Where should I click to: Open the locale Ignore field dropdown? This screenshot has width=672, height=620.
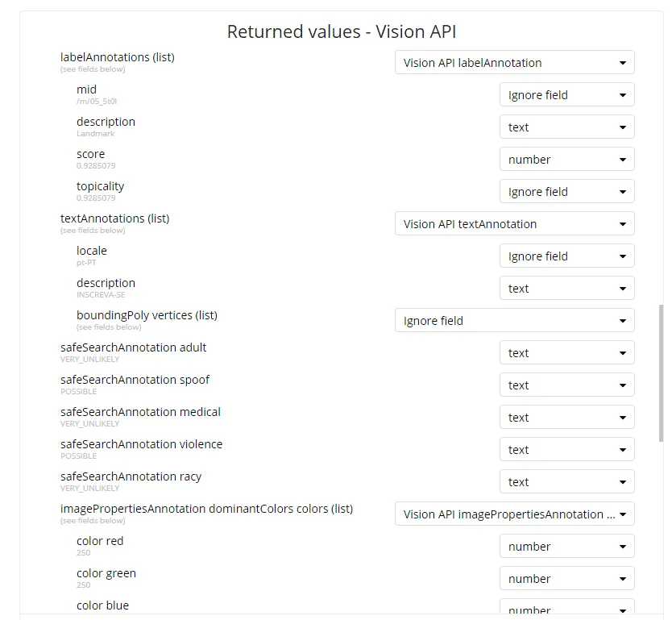[x=566, y=256]
